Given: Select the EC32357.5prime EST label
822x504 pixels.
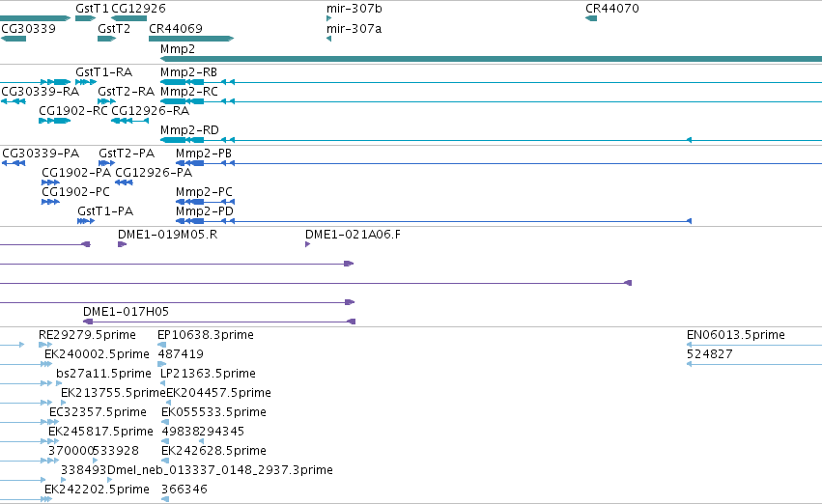Looking at the screenshot, I should tap(98, 412).
